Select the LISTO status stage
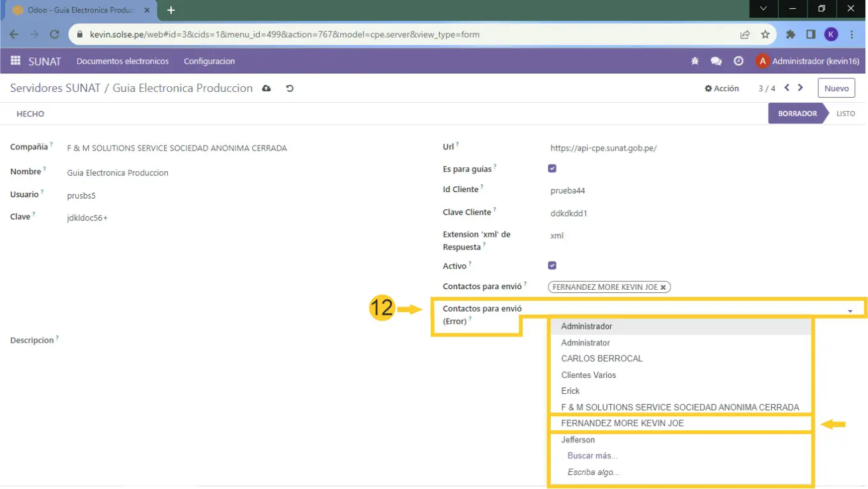 click(846, 114)
